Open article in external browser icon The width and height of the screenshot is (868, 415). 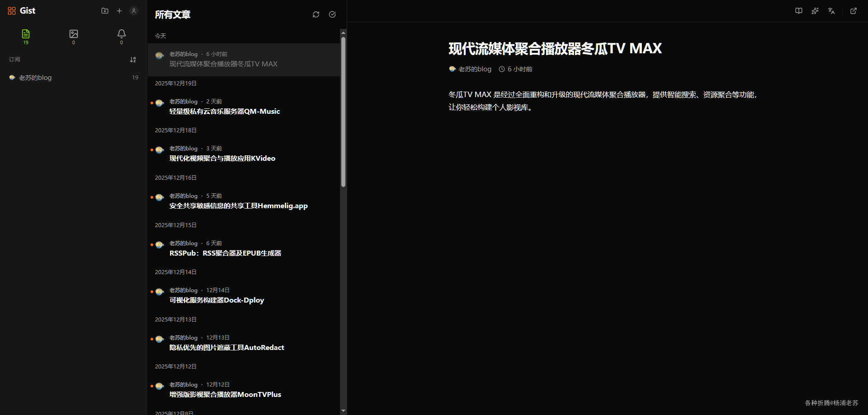click(x=854, y=11)
